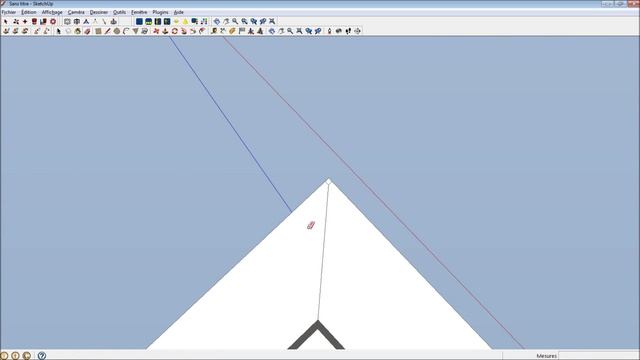Screen dimensions: 640x360
Task: Open the Fichier menu
Action: [9, 12]
